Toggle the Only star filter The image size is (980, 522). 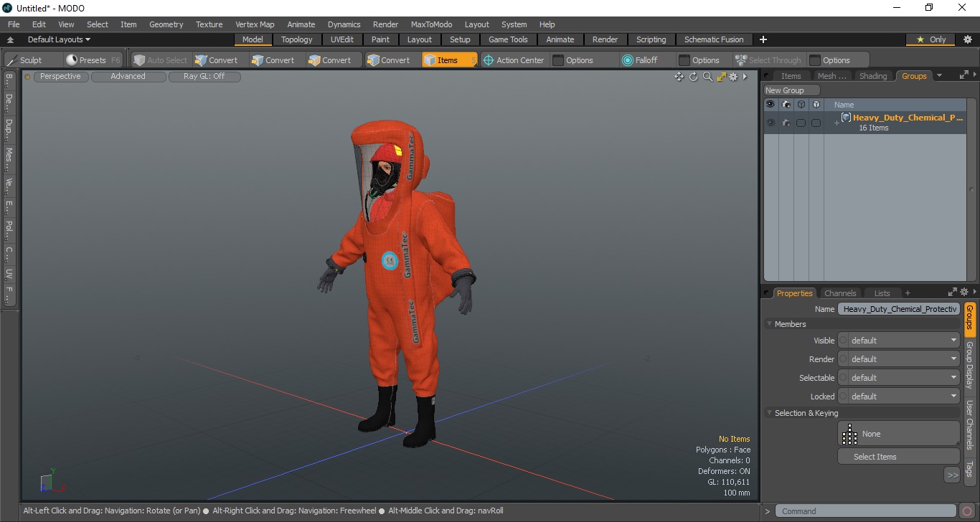pos(931,39)
